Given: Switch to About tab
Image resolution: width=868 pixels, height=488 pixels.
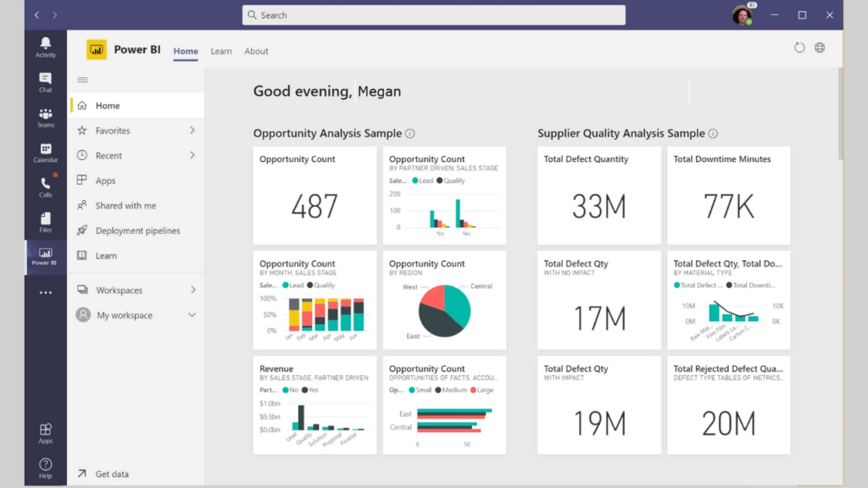Looking at the screenshot, I should (x=256, y=51).
